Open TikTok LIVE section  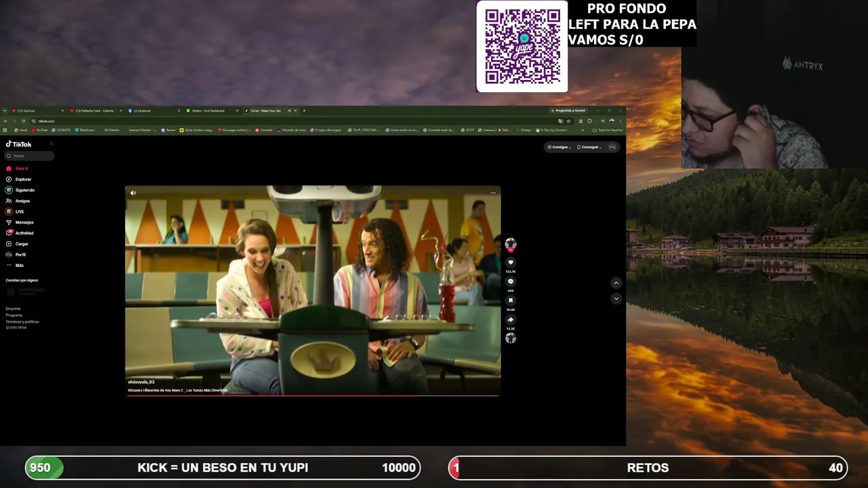[x=16, y=211]
